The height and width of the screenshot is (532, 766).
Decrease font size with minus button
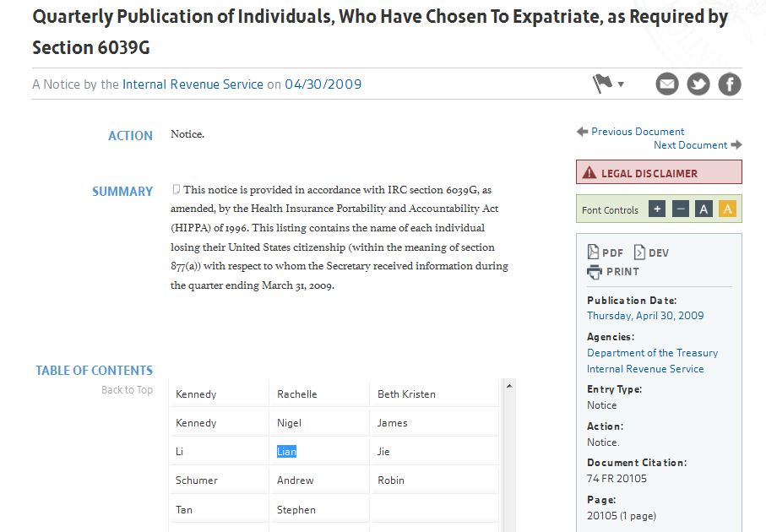pos(681,209)
